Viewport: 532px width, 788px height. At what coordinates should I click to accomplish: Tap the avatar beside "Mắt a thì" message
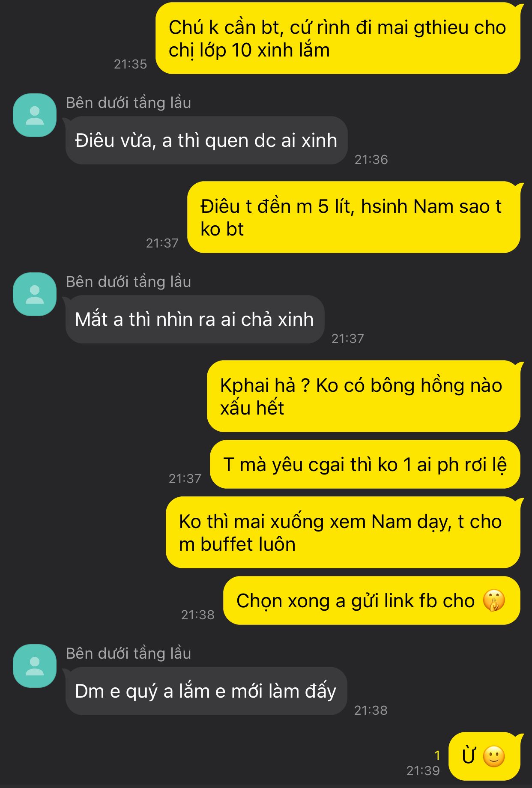click(35, 294)
